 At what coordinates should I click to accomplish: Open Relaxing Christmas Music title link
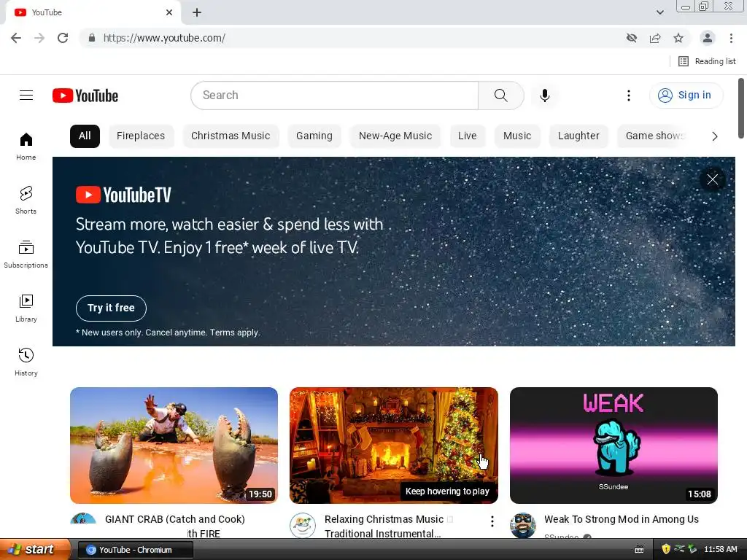(x=384, y=526)
